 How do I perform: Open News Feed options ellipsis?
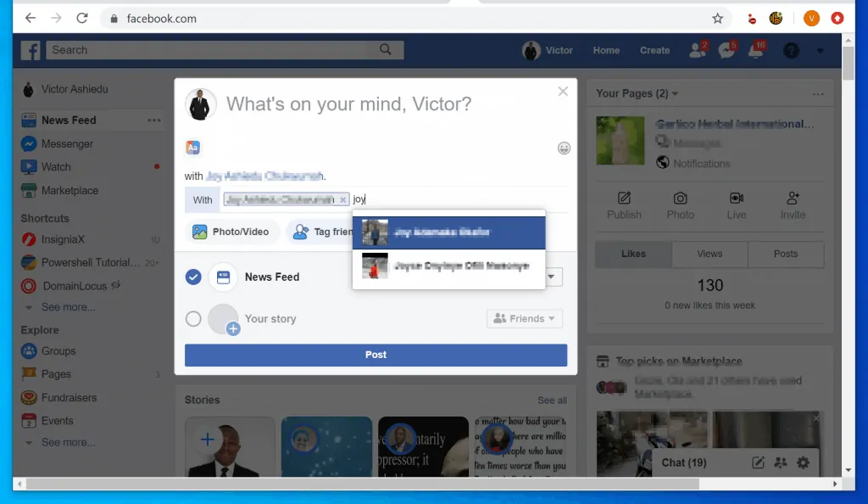point(154,120)
